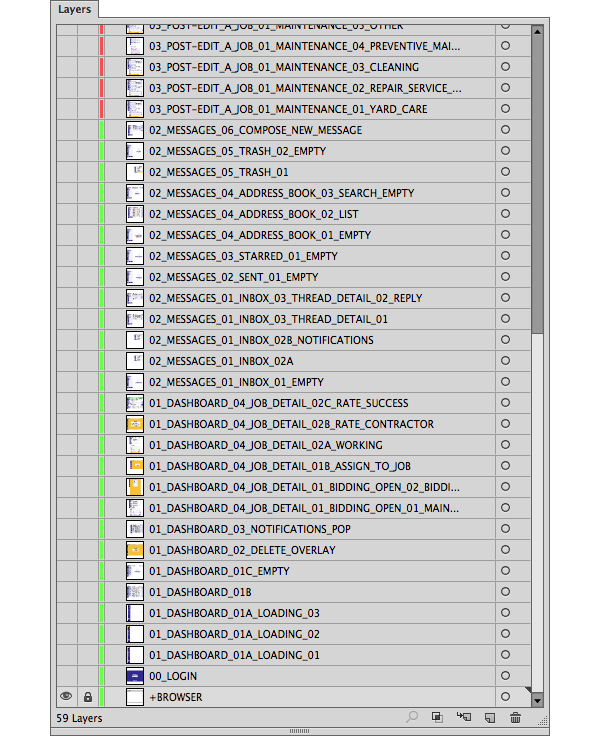Click thumbnail of 01_DASHBOARD_01B layer
The height and width of the screenshot is (736, 600).
[135, 592]
